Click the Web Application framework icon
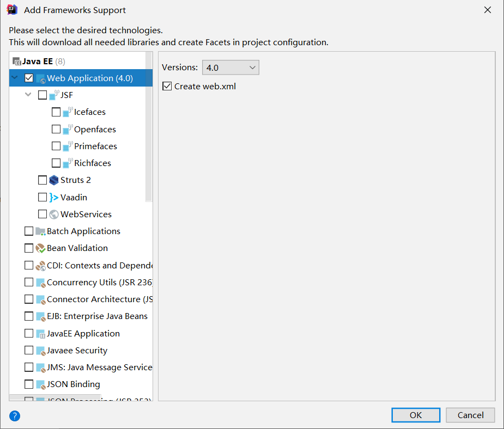Viewport: 504px width, 429px height. 40,78
